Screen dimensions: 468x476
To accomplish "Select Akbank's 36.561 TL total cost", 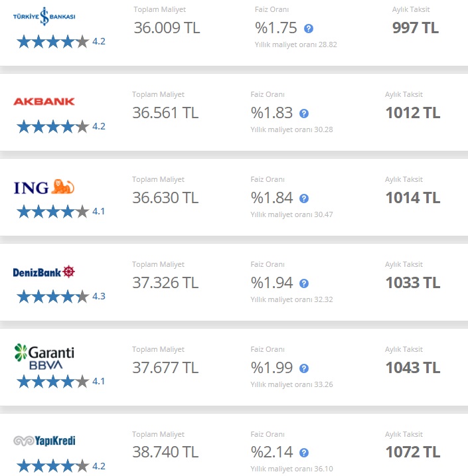I will point(165,113).
